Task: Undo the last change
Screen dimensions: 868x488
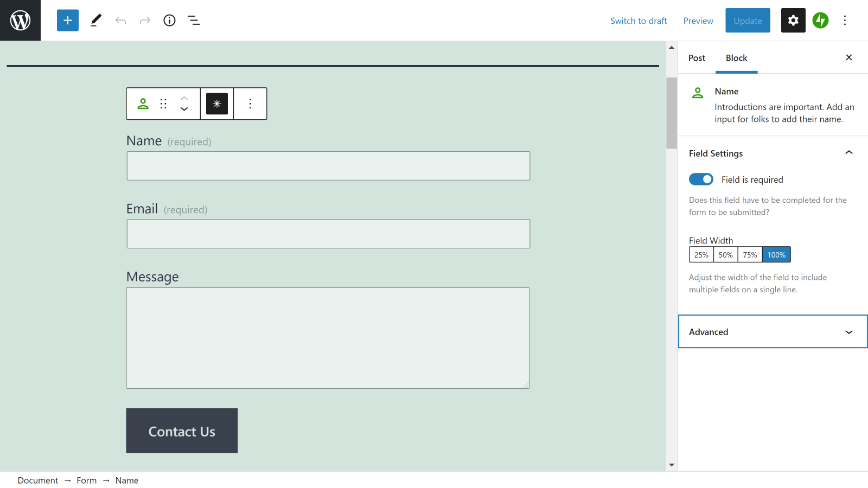Action: (120, 21)
